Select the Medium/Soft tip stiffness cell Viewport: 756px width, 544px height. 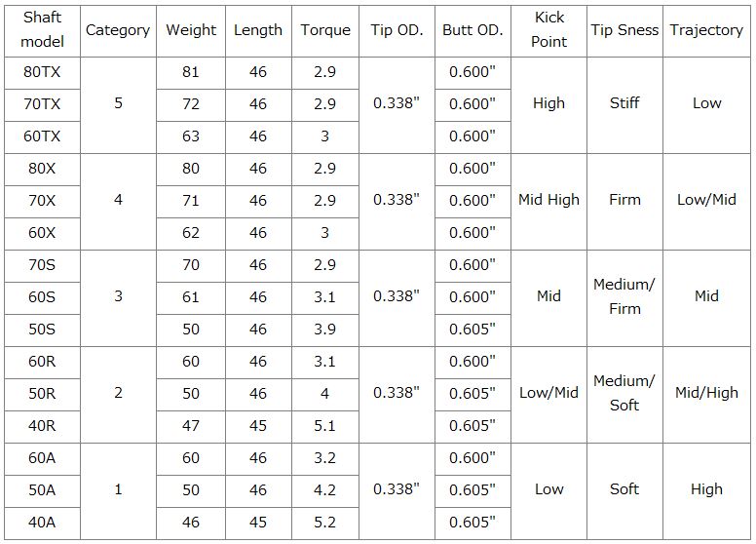coord(624,394)
